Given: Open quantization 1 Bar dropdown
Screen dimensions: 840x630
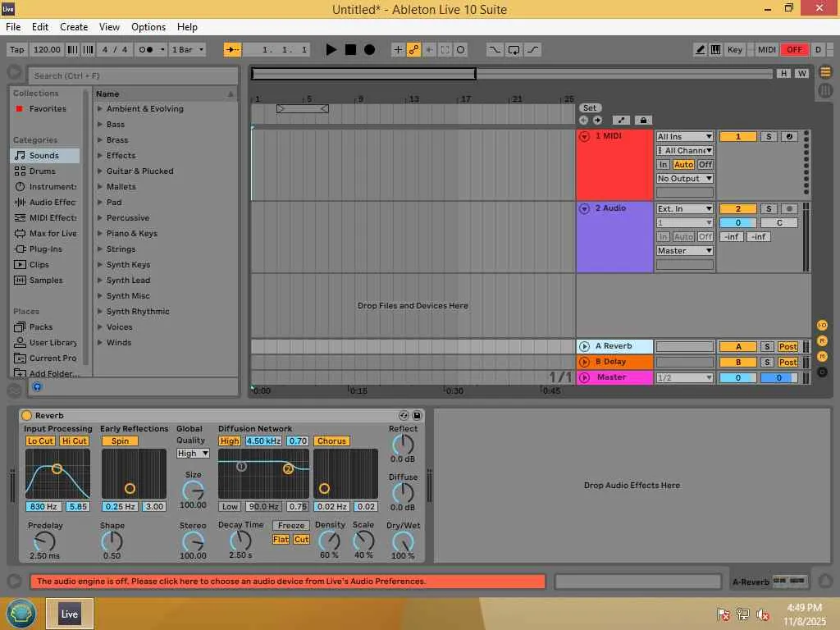Looking at the screenshot, I should [188, 50].
